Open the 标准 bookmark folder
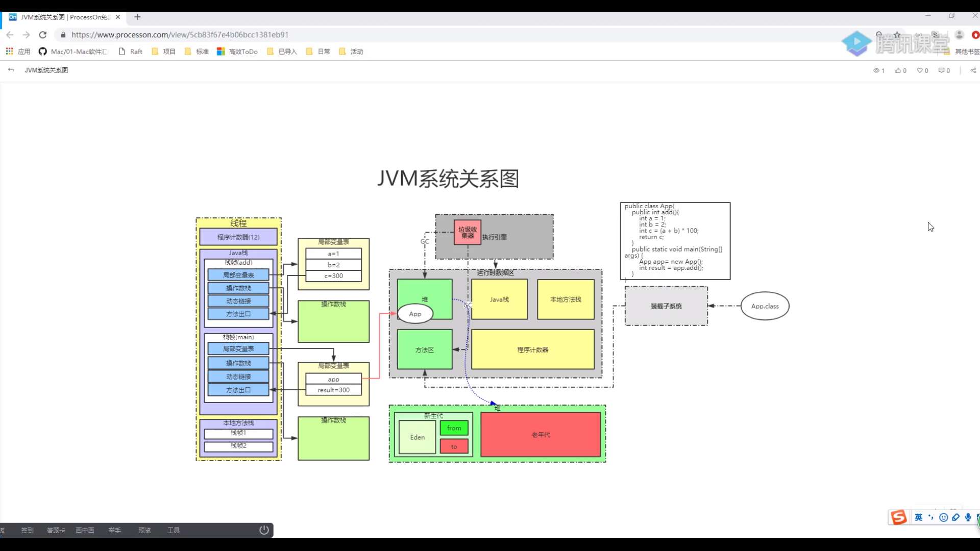Screen dimensions: 980x551 click(197, 52)
